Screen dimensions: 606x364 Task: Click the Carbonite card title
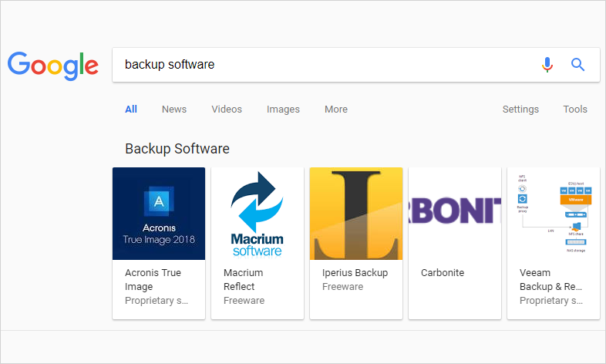tap(443, 273)
